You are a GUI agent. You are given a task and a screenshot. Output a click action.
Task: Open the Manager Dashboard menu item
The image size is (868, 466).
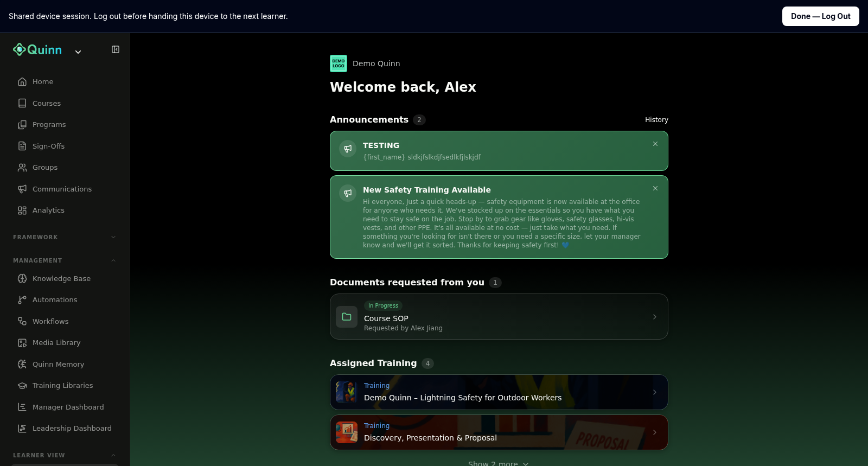[x=65, y=407]
